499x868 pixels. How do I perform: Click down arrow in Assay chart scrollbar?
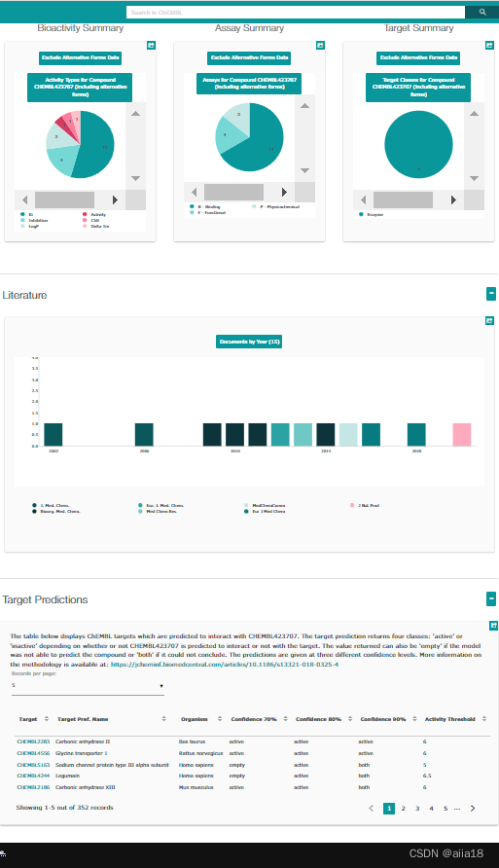(x=304, y=170)
